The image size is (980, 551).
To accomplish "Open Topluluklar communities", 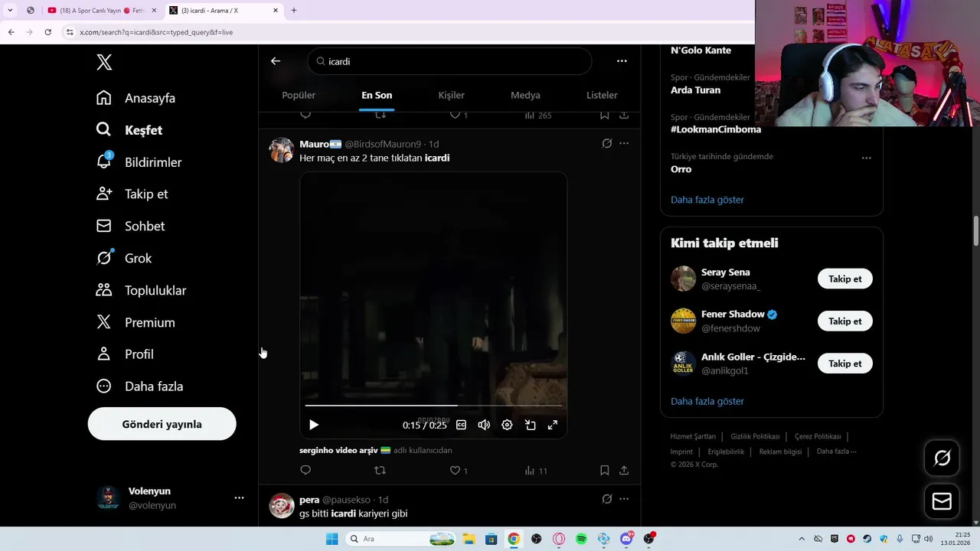I will pyautogui.click(x=141, y=290).
